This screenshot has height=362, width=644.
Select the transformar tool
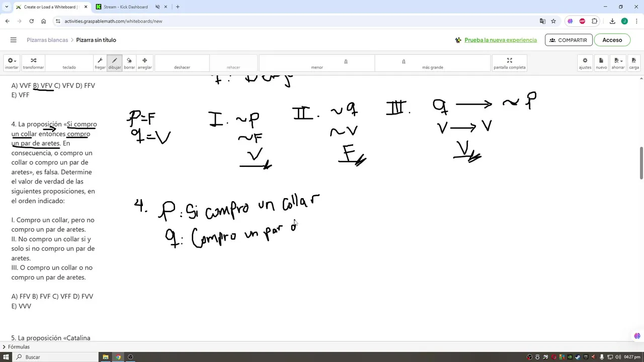(x=33, y=63)
